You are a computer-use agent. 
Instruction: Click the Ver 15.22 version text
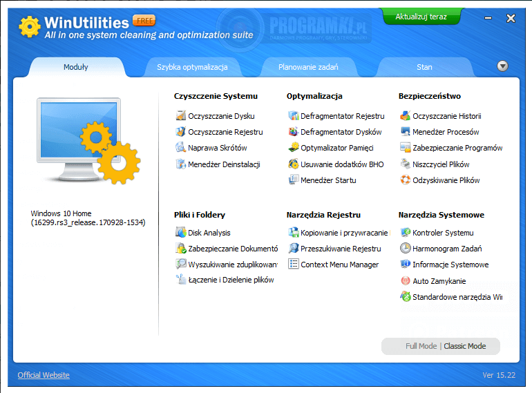(x=499, y=375)
